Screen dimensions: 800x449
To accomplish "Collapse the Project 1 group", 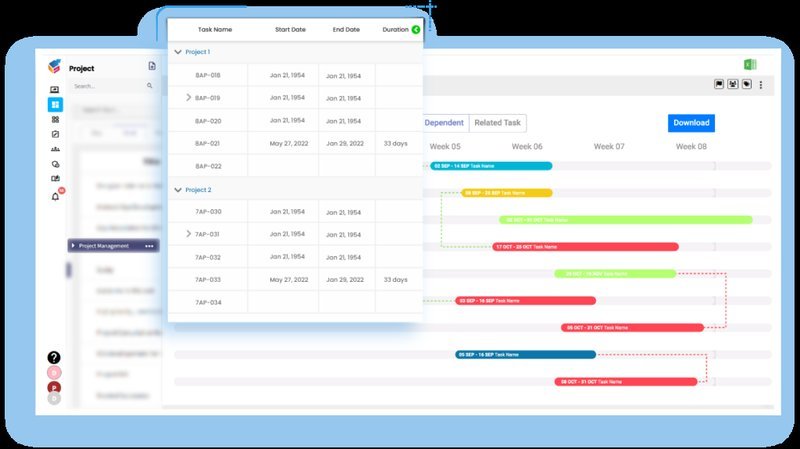I will coord(178,52).
